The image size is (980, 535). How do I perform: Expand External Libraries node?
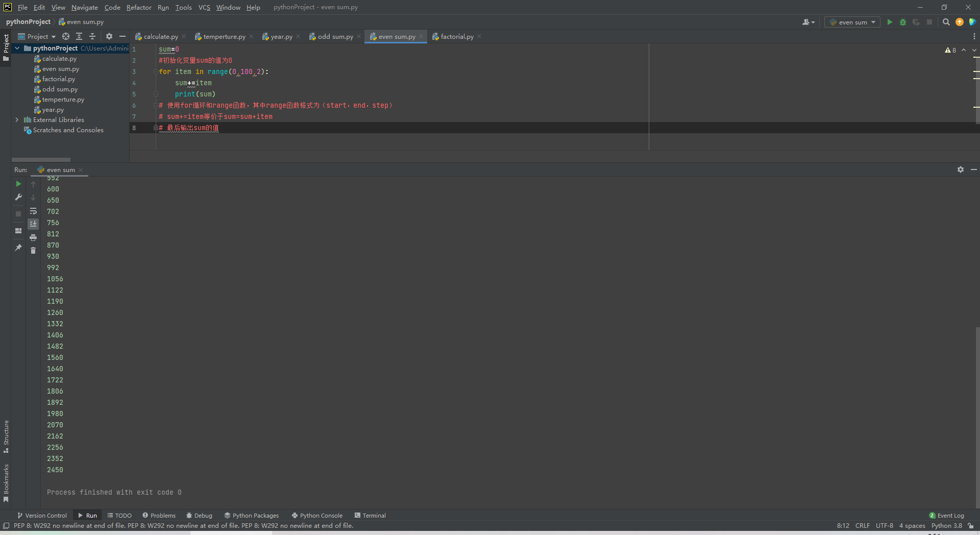pyautogui.click(x=17, y=120)
